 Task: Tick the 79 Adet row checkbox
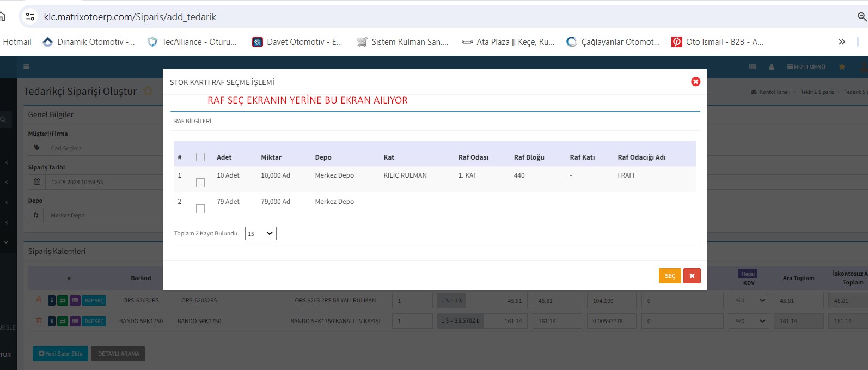(x=200, y=209)
